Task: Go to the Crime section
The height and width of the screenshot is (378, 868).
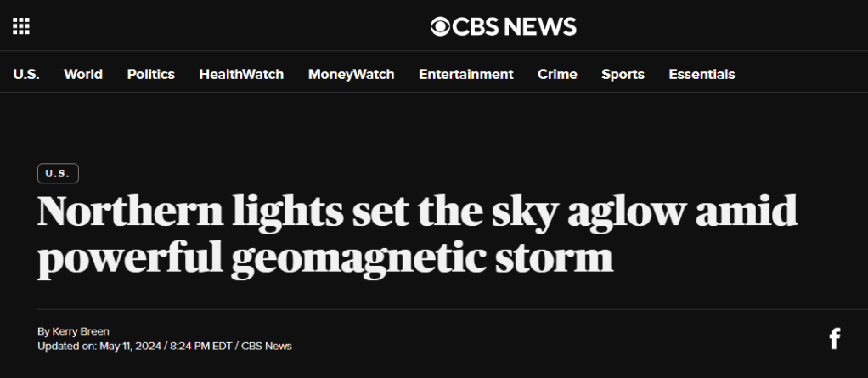Action: click(557, 74)
